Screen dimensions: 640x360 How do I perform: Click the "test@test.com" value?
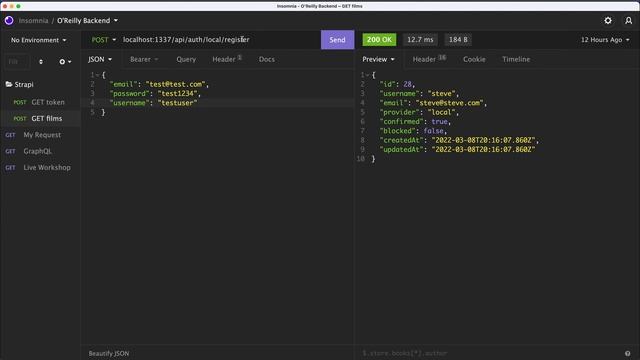[176, 84]
